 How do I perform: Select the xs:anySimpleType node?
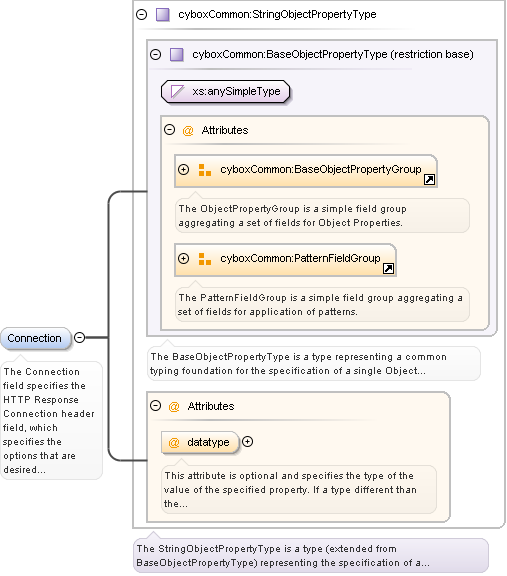226,91
